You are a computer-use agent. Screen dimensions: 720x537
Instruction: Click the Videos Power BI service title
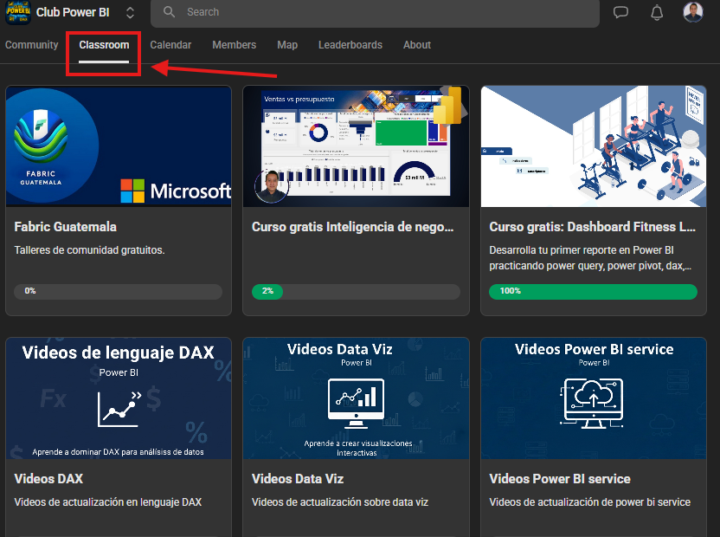560,479
